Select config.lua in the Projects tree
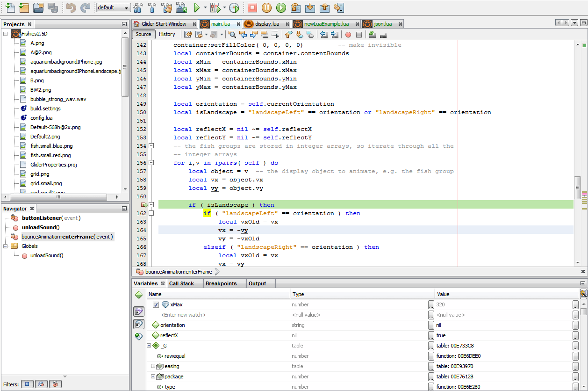This screenshot has height=391, width=588. coord(41,118)
